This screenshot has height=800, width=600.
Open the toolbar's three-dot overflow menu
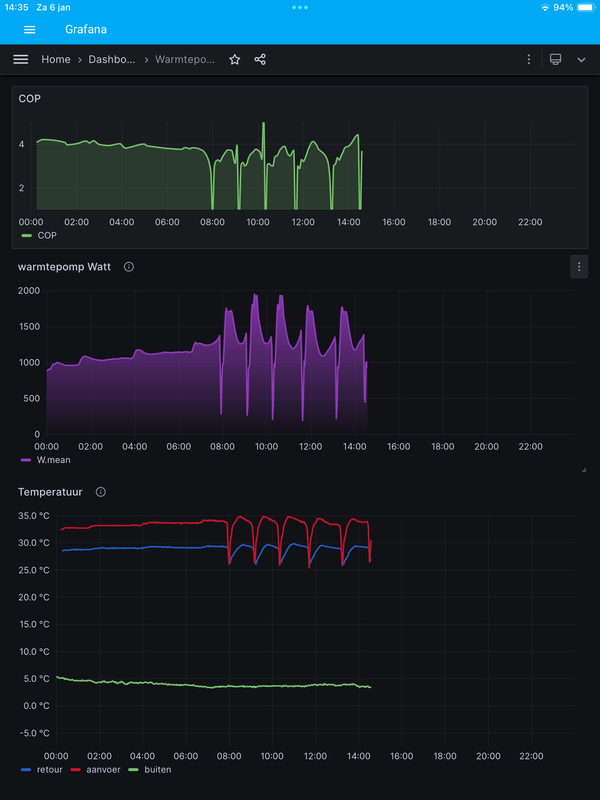(x=529, y=60)
